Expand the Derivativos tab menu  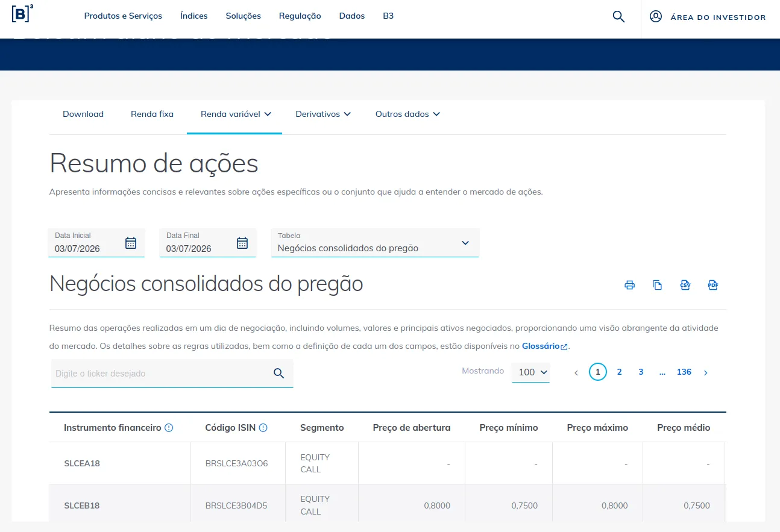[x=323, y=114]
